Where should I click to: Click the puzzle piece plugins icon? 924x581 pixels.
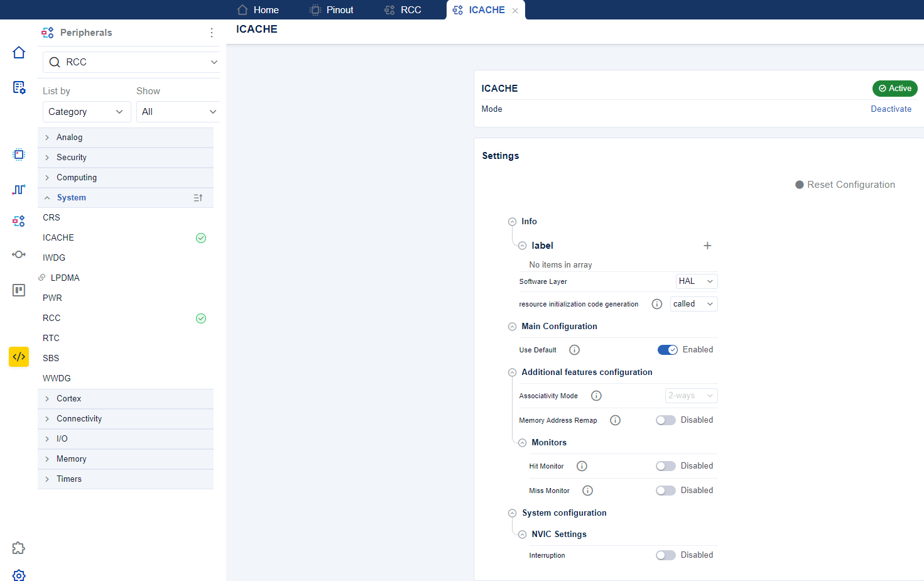click(19, 548)
